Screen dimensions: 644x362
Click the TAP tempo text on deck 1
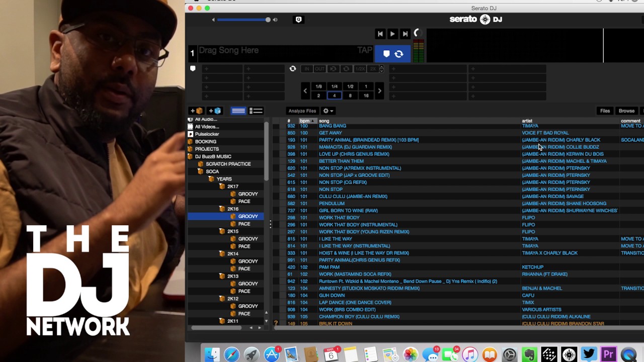[365, 50]
